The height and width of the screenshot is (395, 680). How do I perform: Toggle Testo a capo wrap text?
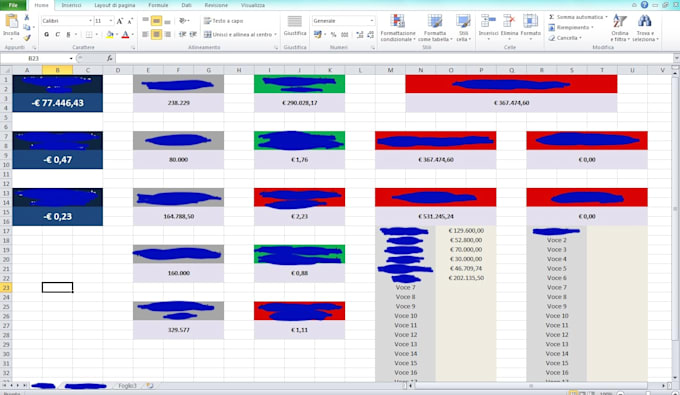point(224,21)
